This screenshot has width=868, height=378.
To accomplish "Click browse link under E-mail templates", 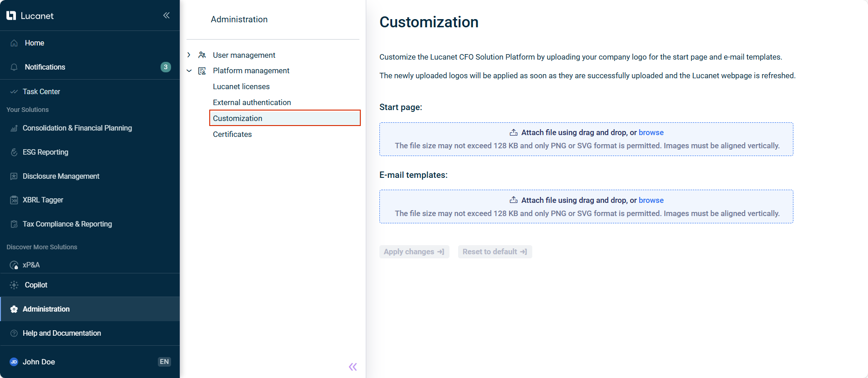I will [x=651, y=200].
